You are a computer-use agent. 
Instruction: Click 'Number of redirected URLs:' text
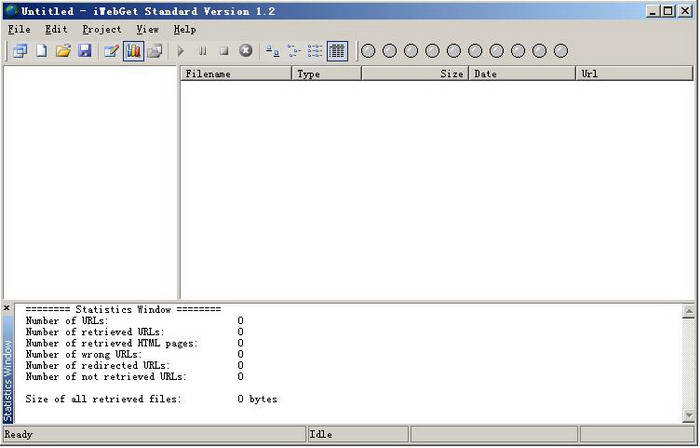pyautogui.click(x=98, y=365)
